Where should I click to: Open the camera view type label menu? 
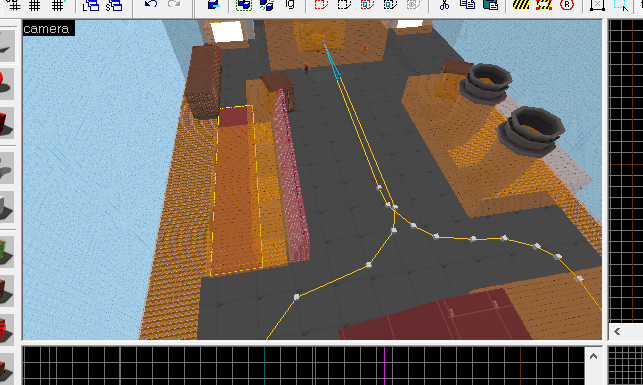tap(46, 29)
